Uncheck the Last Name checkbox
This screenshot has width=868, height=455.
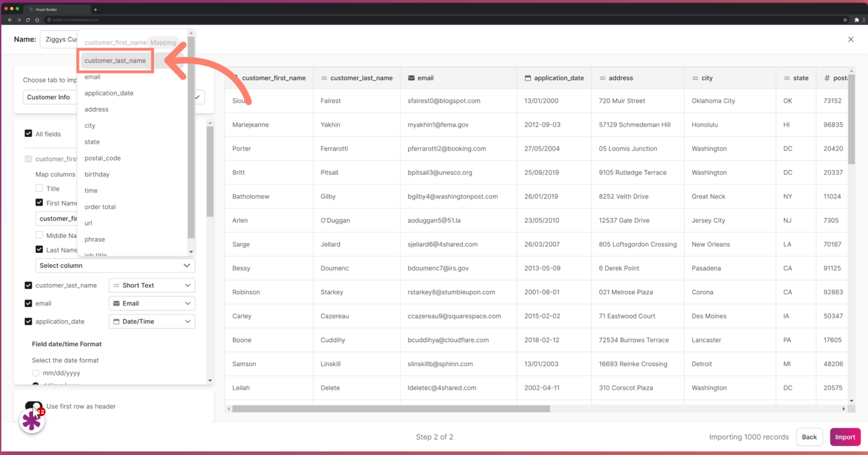(x=39, y=249)
